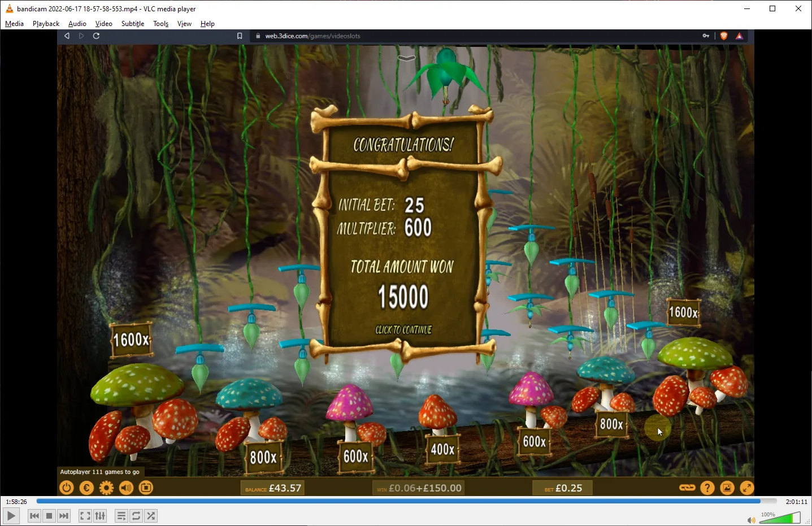The image size is (812, 526).
Task: Click the game euro currency icon
Action: pos(86,488)
